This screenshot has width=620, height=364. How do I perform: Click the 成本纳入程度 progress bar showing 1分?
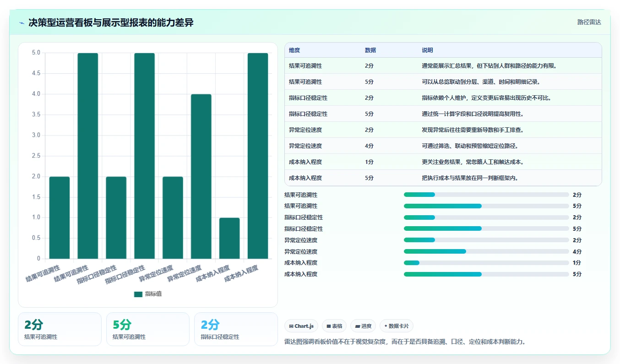pyautogui.click(x=486, y=263)
